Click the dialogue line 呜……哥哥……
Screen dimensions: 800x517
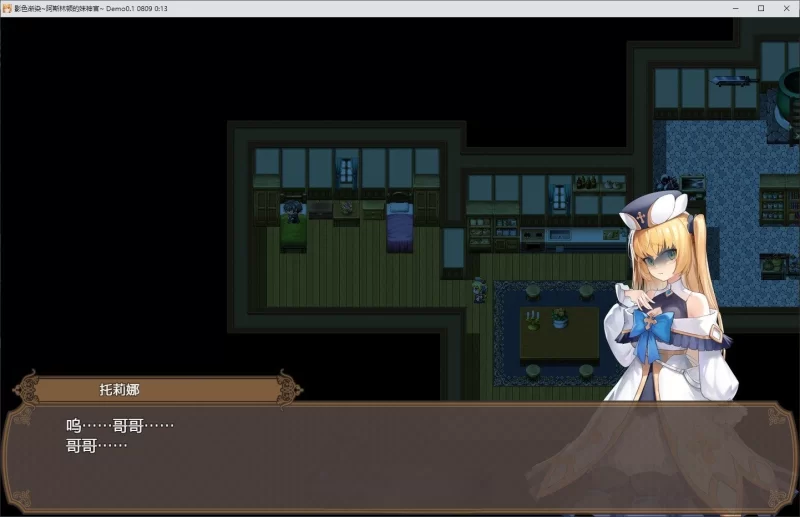pyautogui.click(x=120, y=425)
